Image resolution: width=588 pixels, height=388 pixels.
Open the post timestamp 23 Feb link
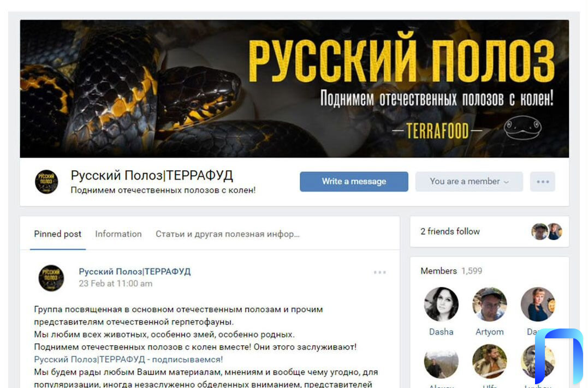[116, 283]
